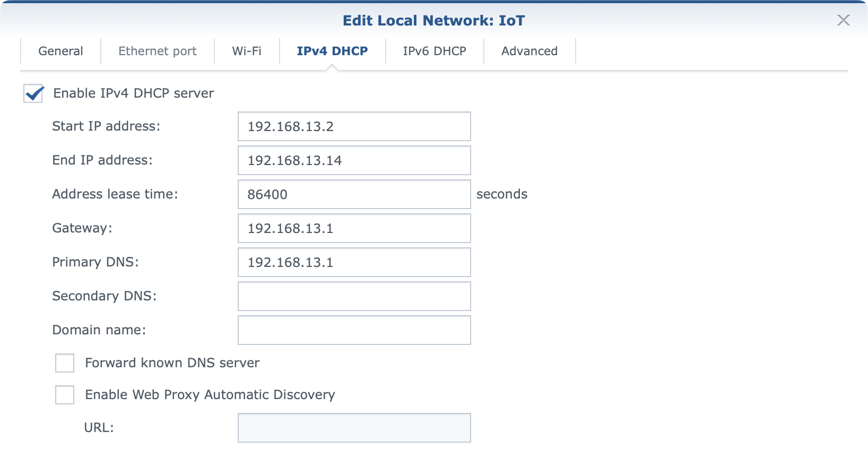This screenshot has height=466, width=868.
Task: Click the Primary DNS field
Action: (354, 262)
